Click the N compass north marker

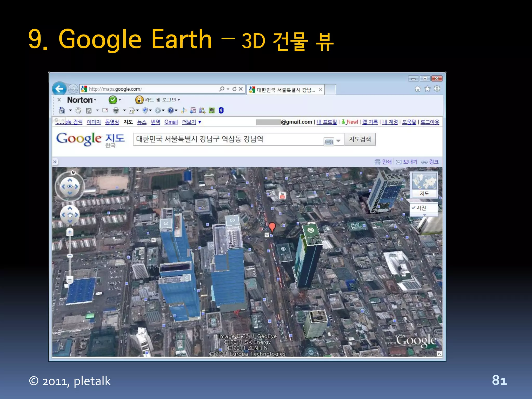click(73, 173)
